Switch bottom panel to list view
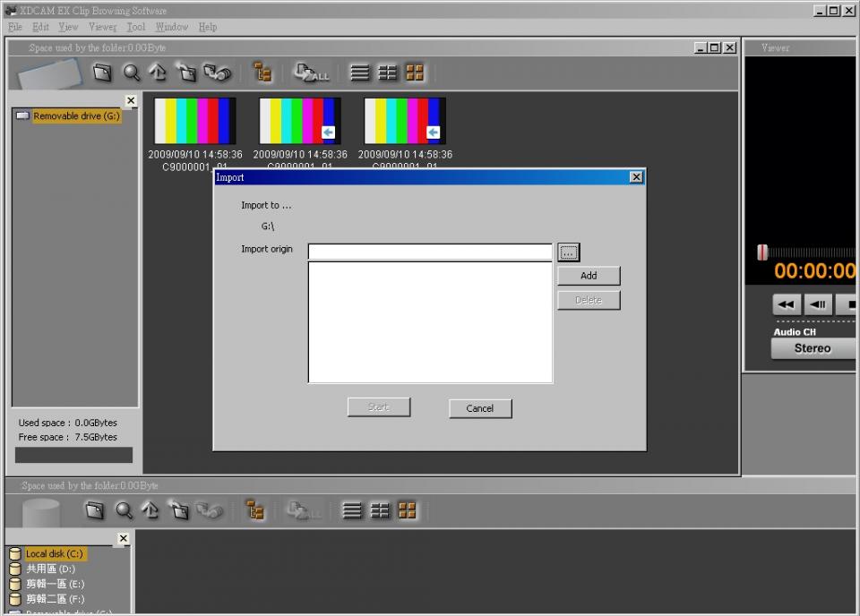Screen dimensions: 860x616 (352, 510)
